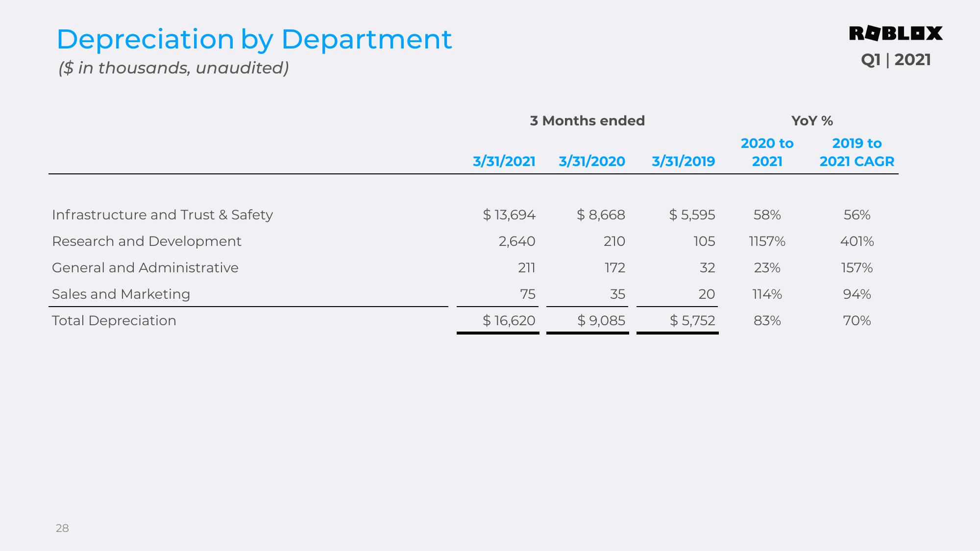
Task: Click the '211' value
Action: 527,267
